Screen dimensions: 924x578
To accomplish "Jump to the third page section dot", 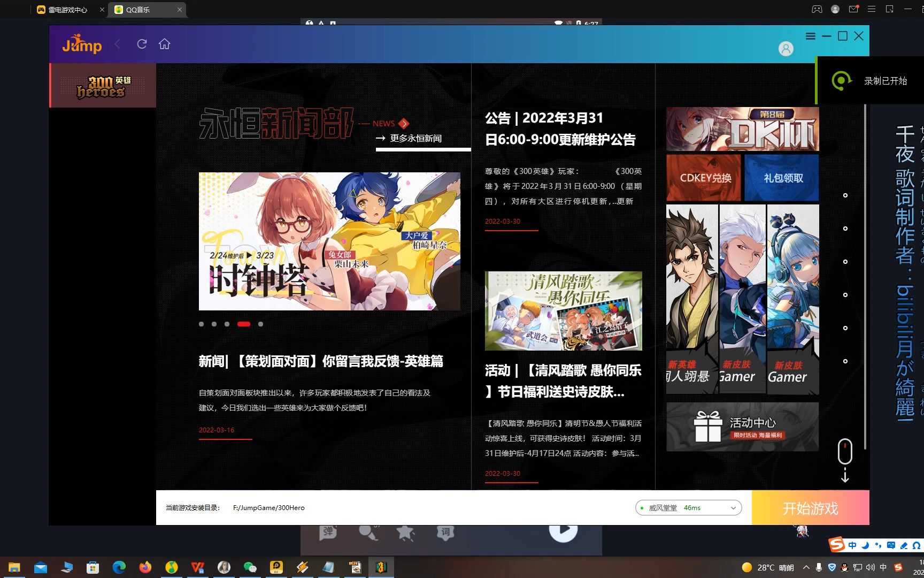I will tap(845, 262).
